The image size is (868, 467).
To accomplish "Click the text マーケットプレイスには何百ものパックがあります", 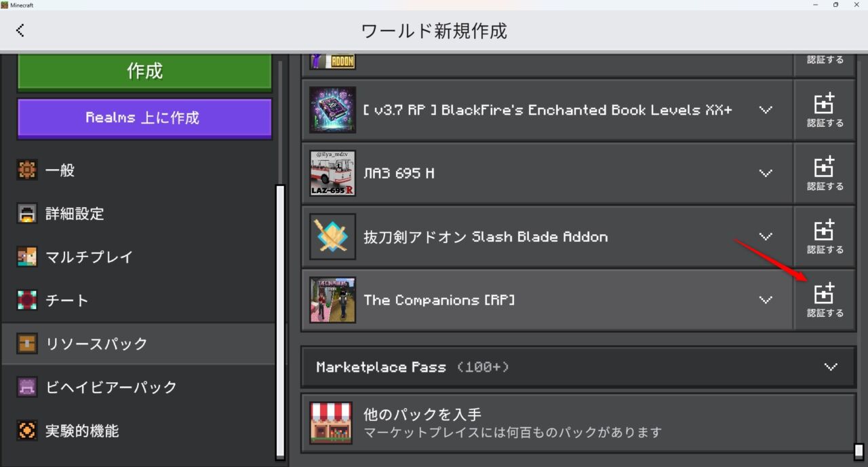I will [x=513, y=432].
